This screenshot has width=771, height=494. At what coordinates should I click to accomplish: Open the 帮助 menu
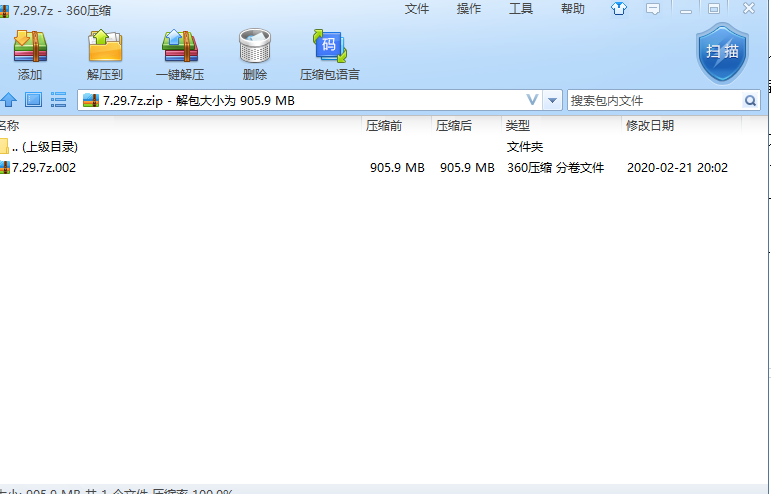[x=573, y=9]
